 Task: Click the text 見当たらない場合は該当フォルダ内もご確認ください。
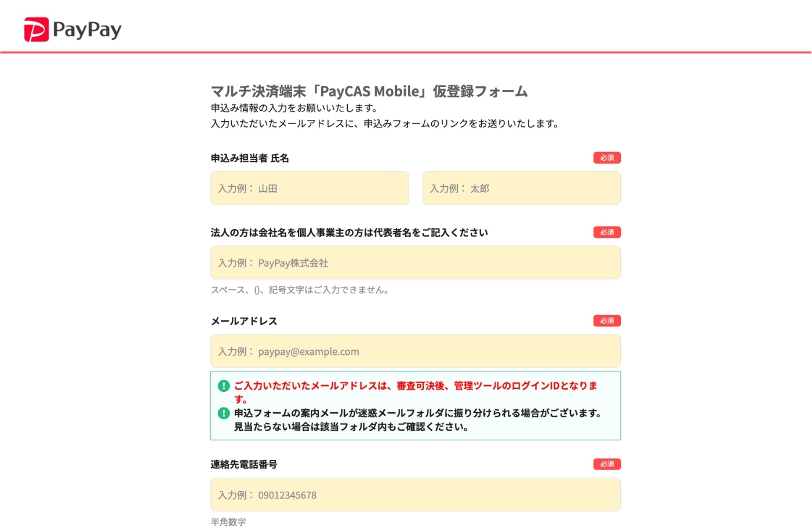click(351, 427)
